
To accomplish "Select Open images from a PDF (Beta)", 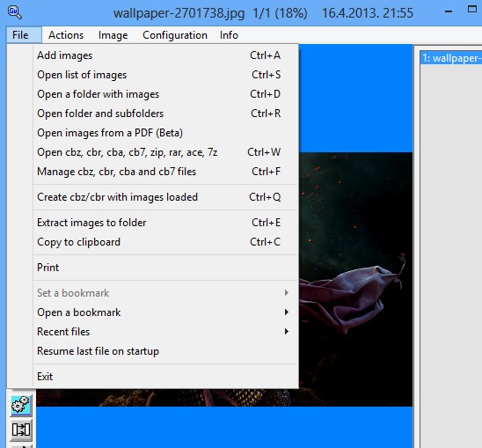I will [166, 133].
